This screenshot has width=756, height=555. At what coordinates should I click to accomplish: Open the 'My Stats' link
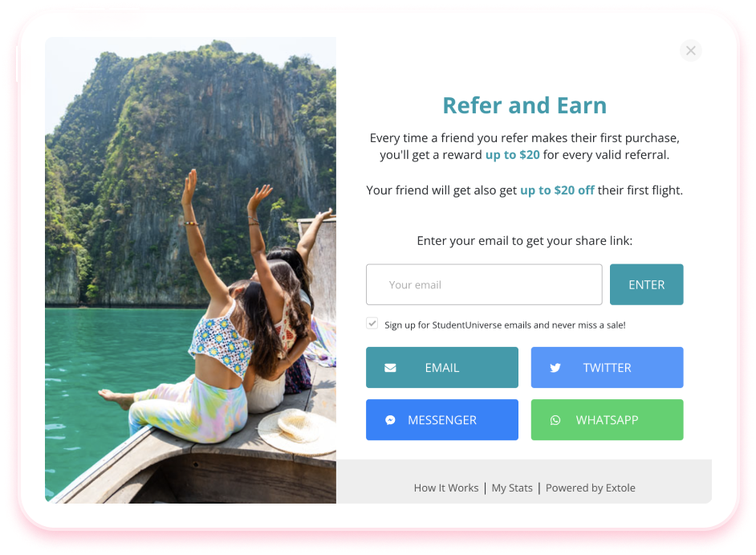tap(512, 488)
